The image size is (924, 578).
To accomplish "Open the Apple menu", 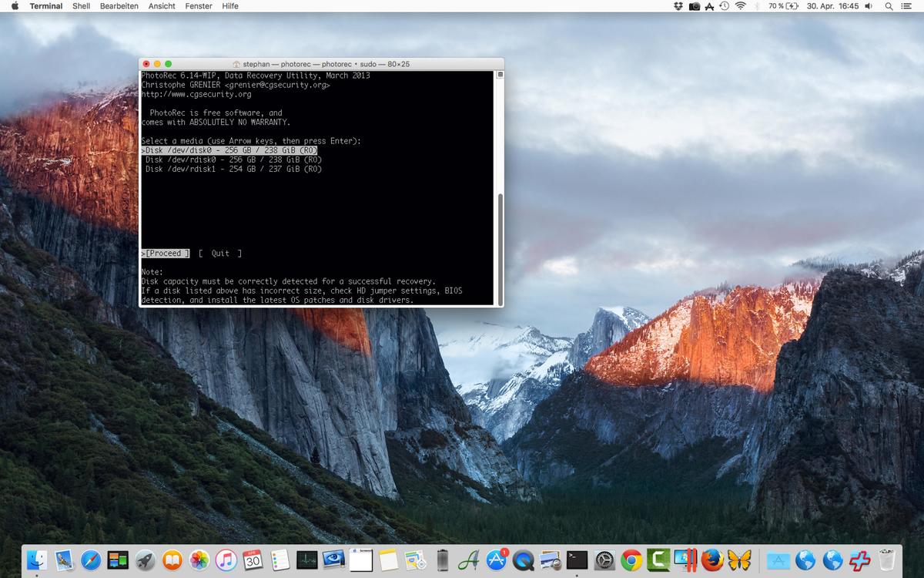I will pos(15,6).
